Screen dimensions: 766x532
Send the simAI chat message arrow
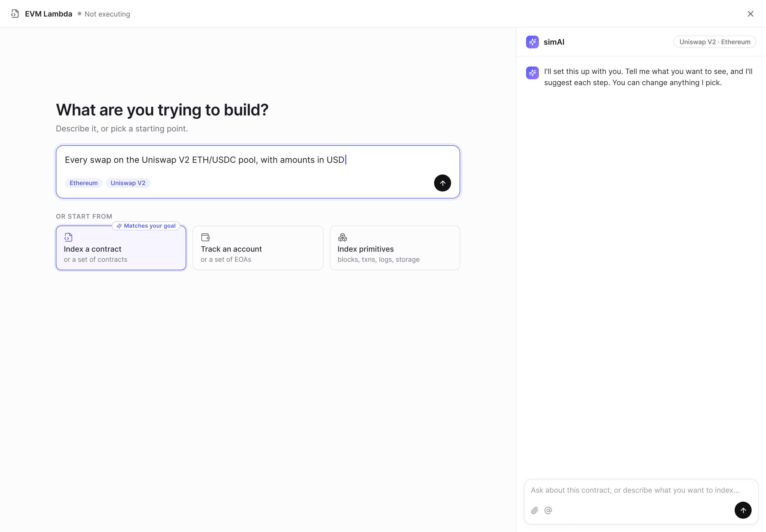click(x=743, y=510)
